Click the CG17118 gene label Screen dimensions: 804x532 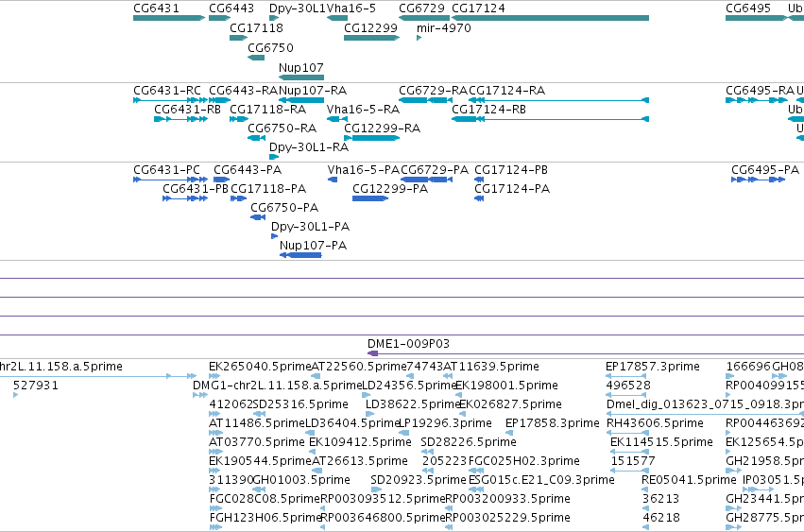(x=256, y=27)
